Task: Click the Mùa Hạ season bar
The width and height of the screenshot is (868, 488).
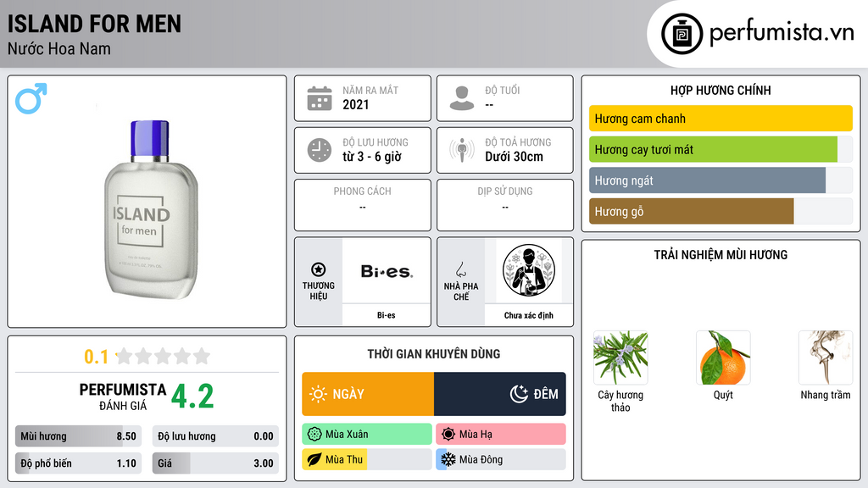Action: click(500, 435)
